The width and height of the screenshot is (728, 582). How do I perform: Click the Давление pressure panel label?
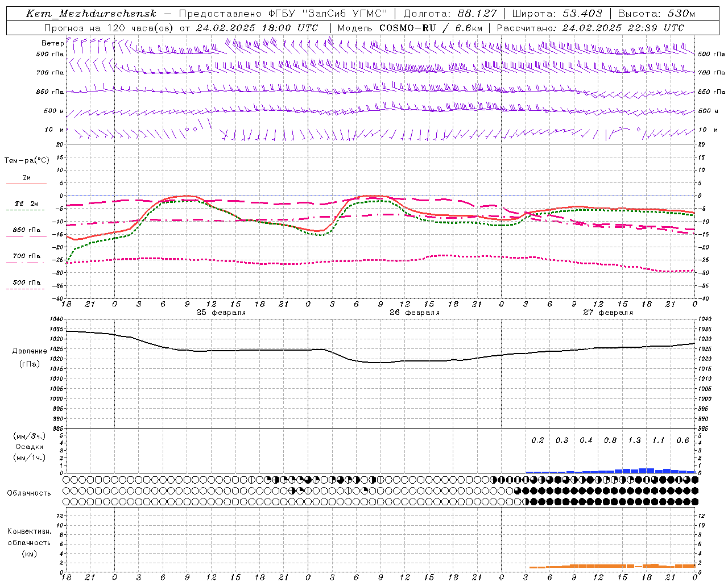(30, 351)
